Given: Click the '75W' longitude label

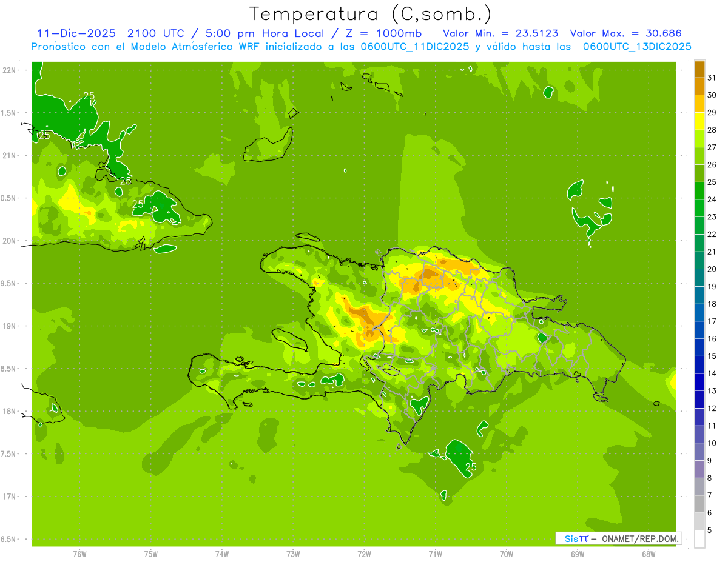Looking at the screenshot, I should click(x=151, y=554).
